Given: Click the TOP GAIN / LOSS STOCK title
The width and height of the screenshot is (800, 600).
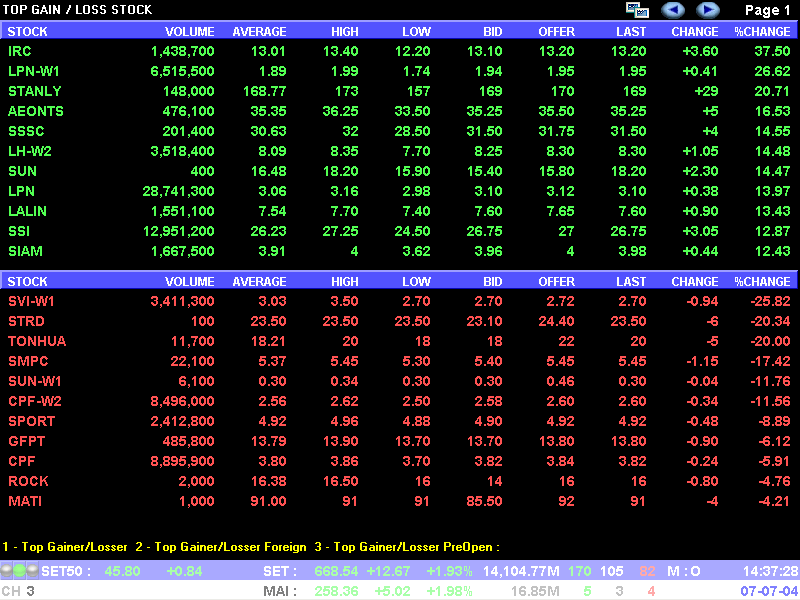Looking at the screenshot, I should 78,10.
